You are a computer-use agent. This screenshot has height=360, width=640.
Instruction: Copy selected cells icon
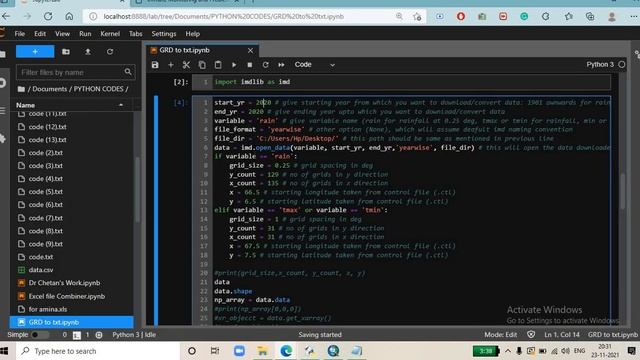tap(202, 65)
